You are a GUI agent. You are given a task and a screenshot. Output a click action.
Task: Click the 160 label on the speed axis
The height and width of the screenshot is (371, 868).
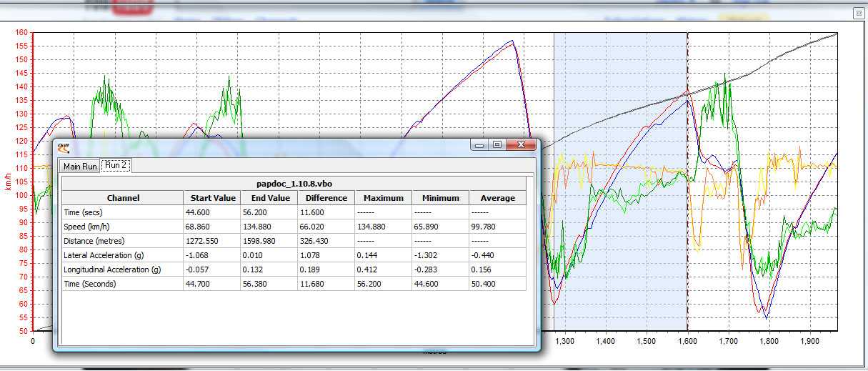pyautogui.click(x=21, y=32)
